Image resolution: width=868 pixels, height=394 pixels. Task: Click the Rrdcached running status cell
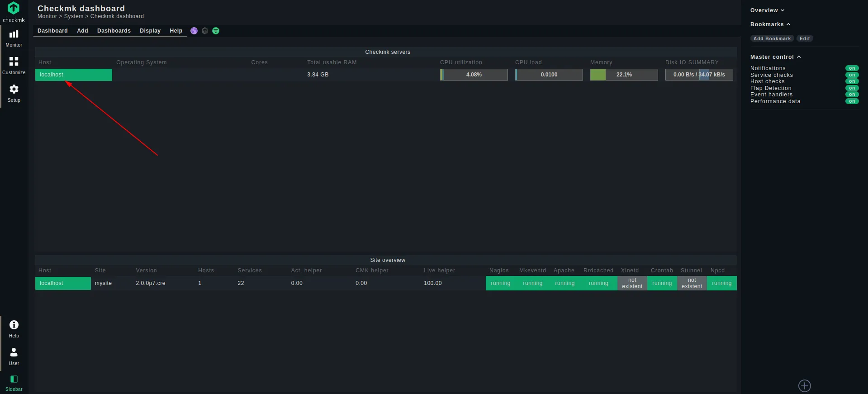(598, 283)
